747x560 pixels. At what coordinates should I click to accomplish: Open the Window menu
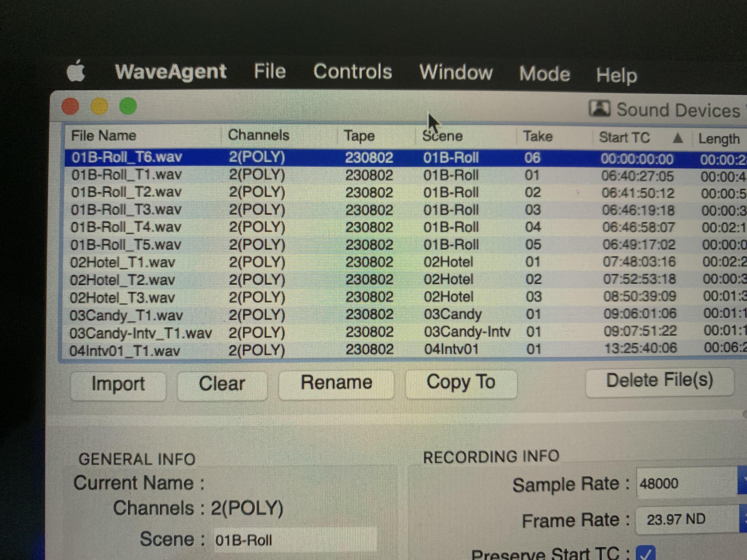456,72
